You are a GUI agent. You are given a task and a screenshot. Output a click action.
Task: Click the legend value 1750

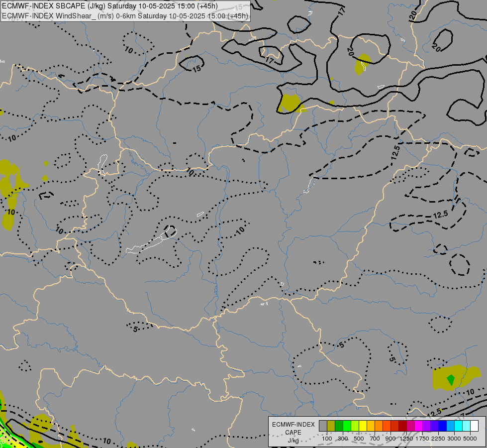click(x=422, y=439)
